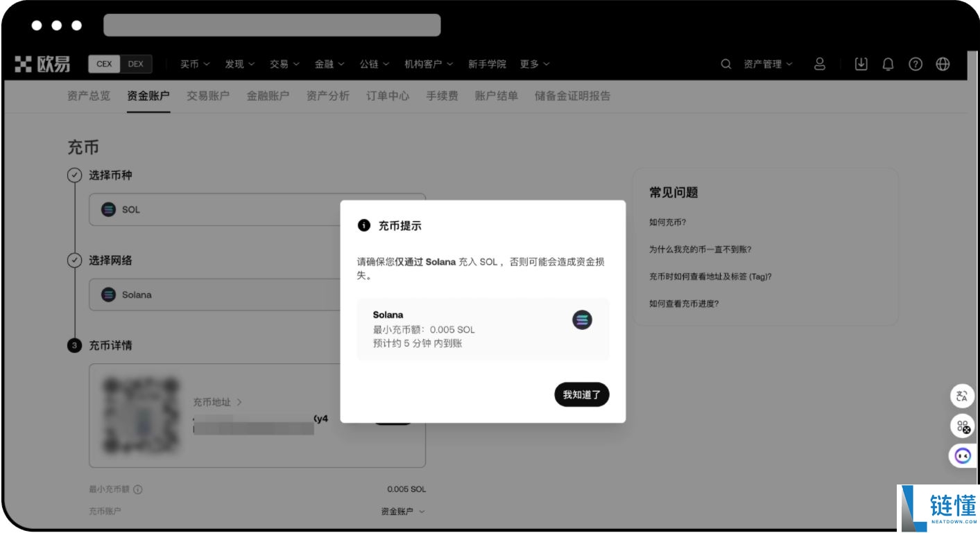Click the info icon next to 最小充币额
Image resolution: width=980 pixels, height=533 pixels.
(x=137, y=489)
